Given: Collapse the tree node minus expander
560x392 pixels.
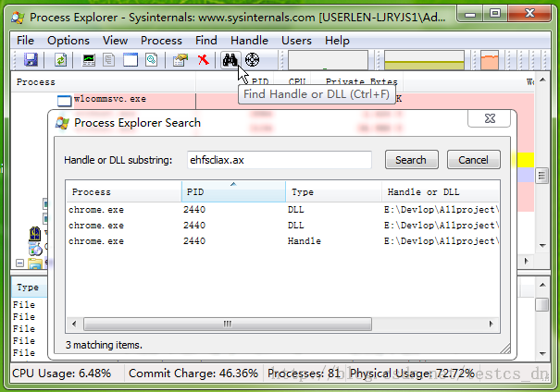Looking at the screenshot, I should click(x=20, y=263).
